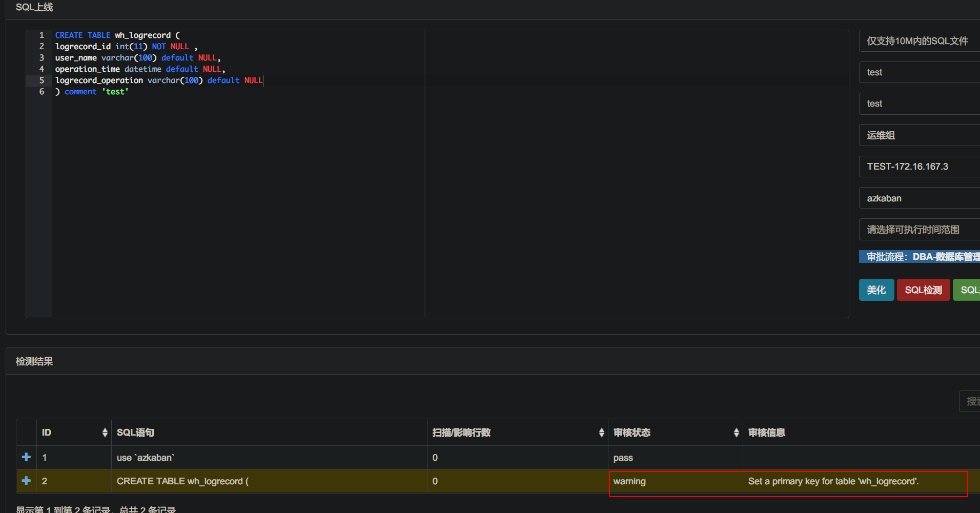Expand details for the use `azkaban` row
This screenshot has width=980, height=513.
click(26, 457)
